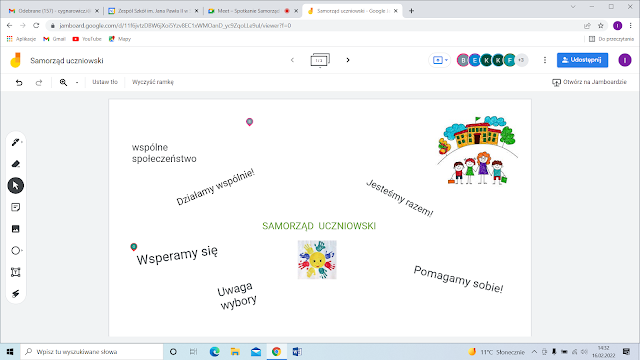Open the Windows Start menu
The image size is (640, 360).
(x=10, y=351)
